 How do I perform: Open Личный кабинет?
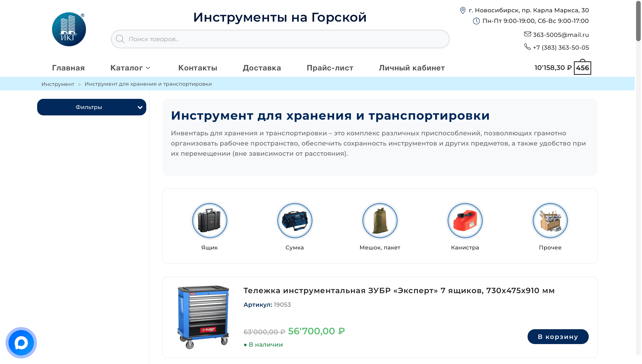pyautogui.click(x=412, y=68)
